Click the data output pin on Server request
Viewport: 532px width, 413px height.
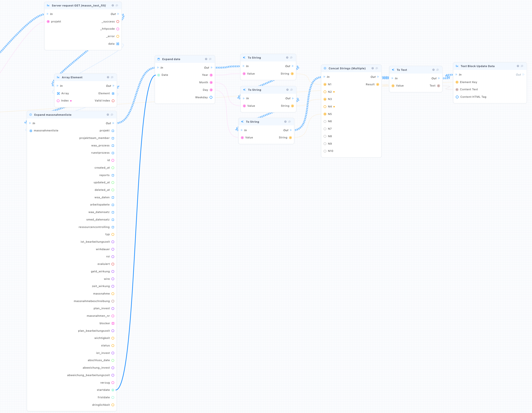[x=118, y=44]
